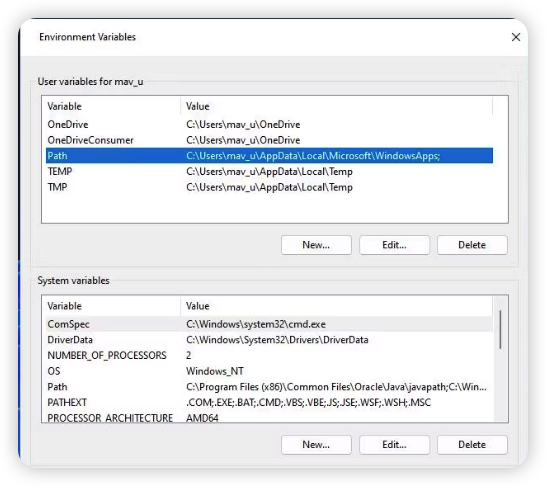This screenshot has width=546, height=486.
Task: Close the Environment Variables dialog
Action: tap(516, 37)
